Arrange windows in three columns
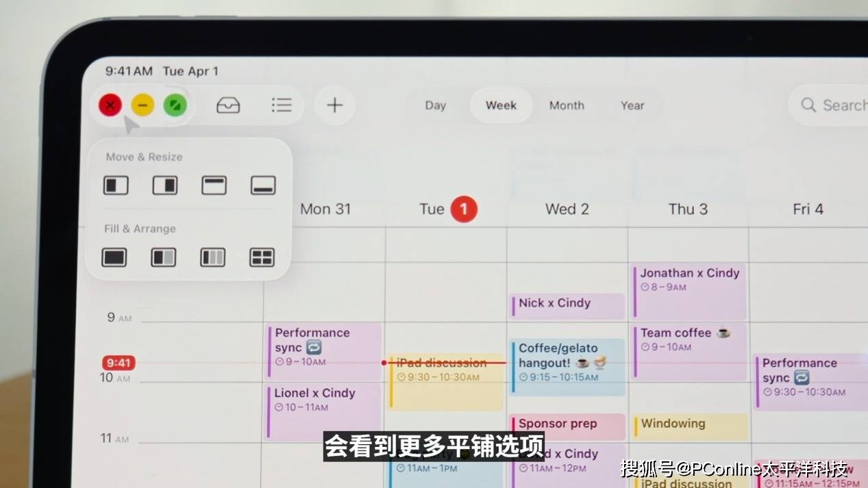868x488 pixels. (x=212, y=257)
